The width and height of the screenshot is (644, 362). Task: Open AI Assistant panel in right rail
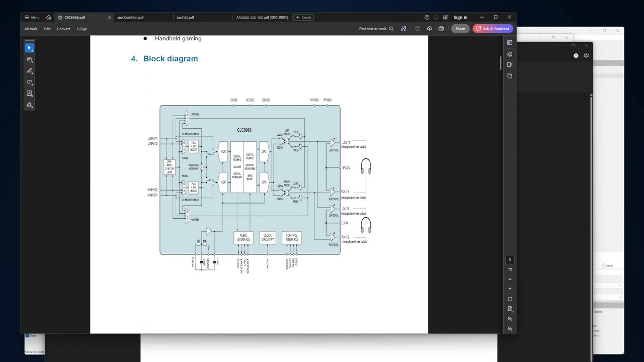[x=510, y=43]
